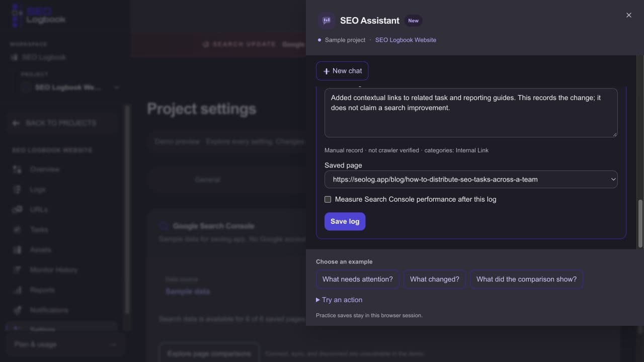Select the General tab in Project settings
The width and height of the screenshot is (644, 362).
[207, 179]
